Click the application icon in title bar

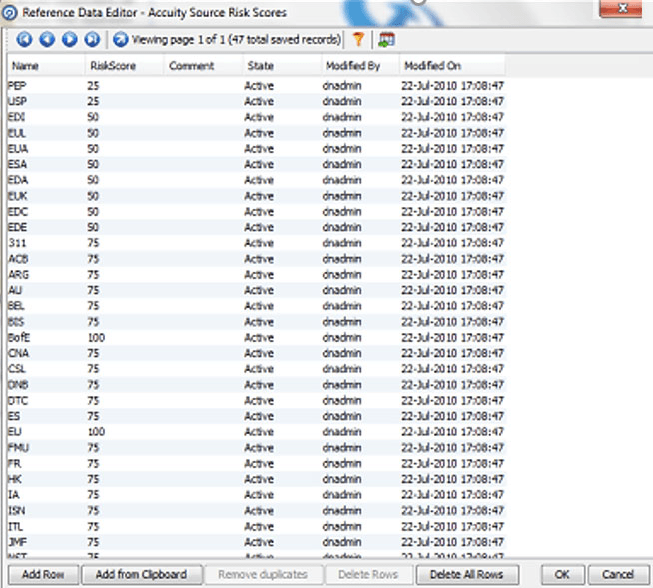click(9, 13)
